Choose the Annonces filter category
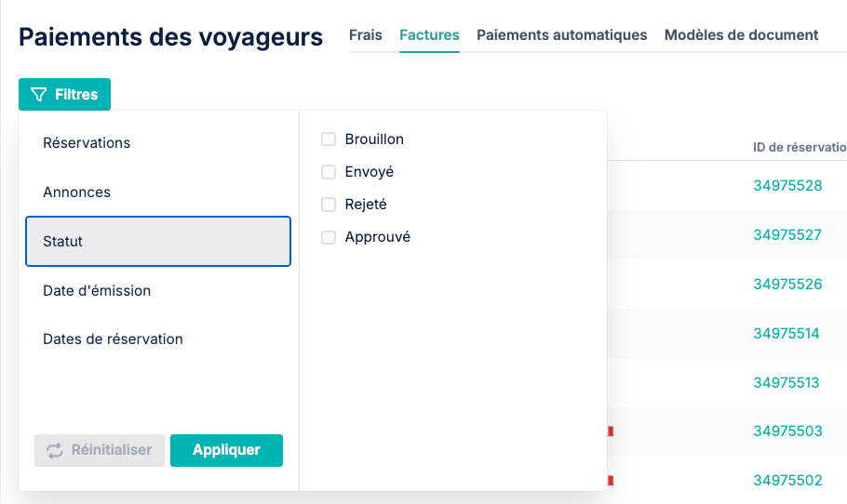Viewport: 847px width, 504px height. click(x=158, y=192)
